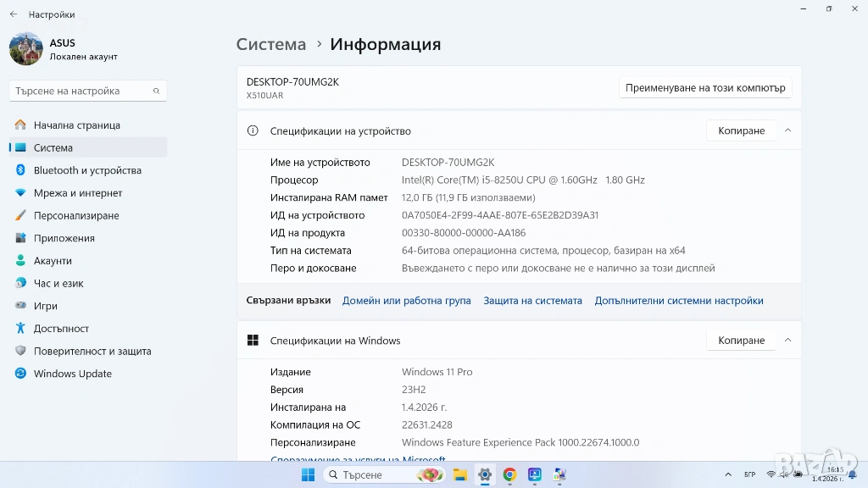The height and width of the screenshot is (488, 868).
Task: Show hidden system tray icons
Action: click(x=729, y=474)
